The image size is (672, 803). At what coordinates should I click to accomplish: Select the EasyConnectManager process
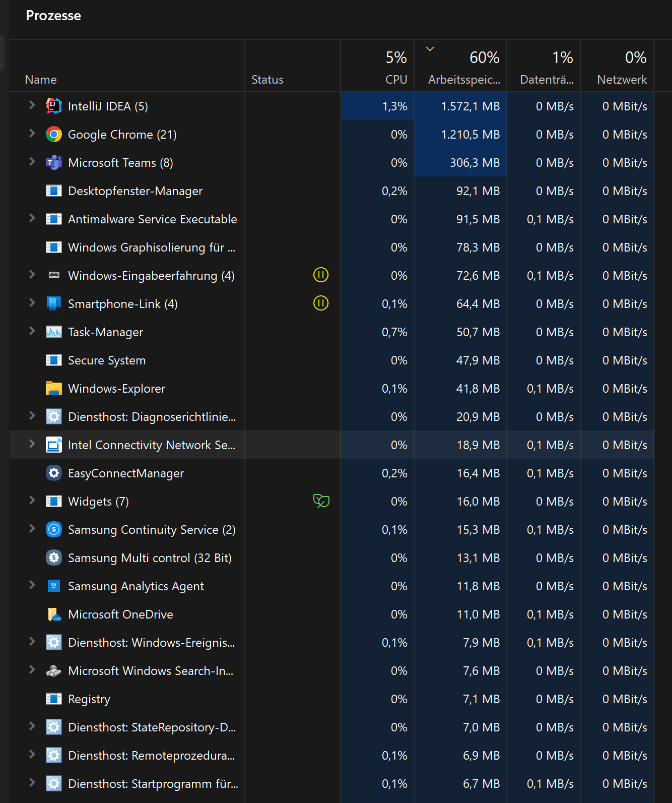pyautogui.click(x=331, y=473)
